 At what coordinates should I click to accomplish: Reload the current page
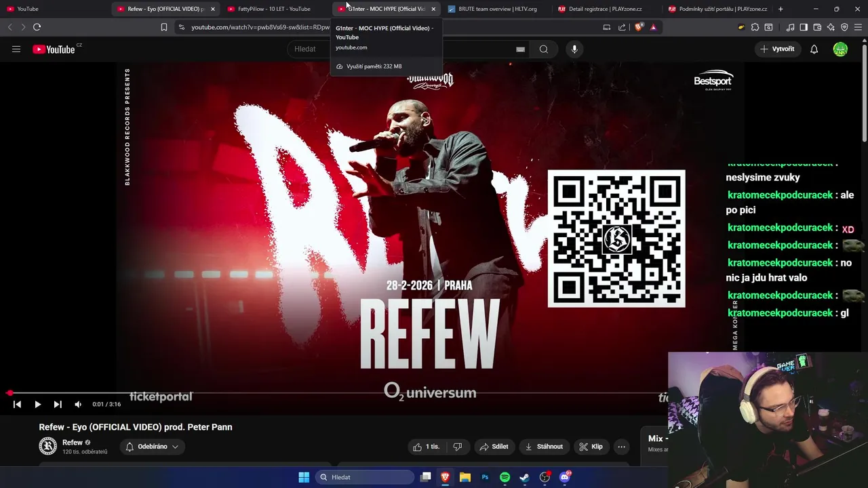click(x=37, y=27)
